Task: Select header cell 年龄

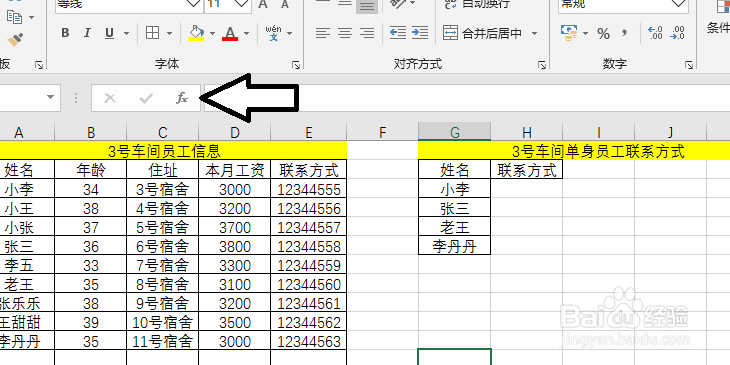Action: [x=91, y=170]
